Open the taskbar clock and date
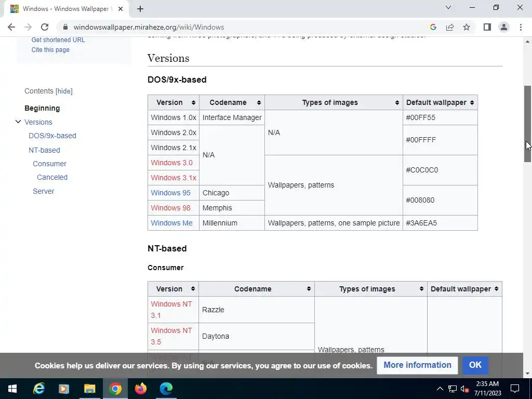 tap(487, 389)
